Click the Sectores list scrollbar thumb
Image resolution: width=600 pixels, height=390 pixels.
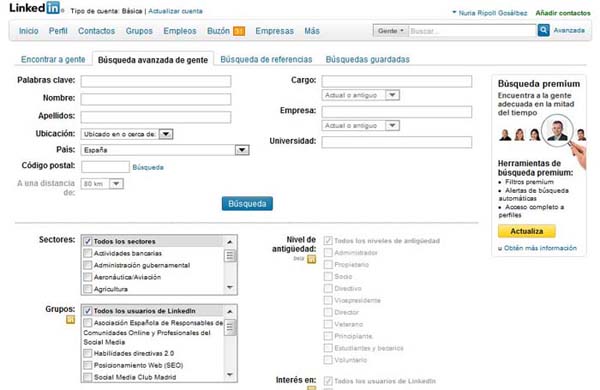coord(230,256)
